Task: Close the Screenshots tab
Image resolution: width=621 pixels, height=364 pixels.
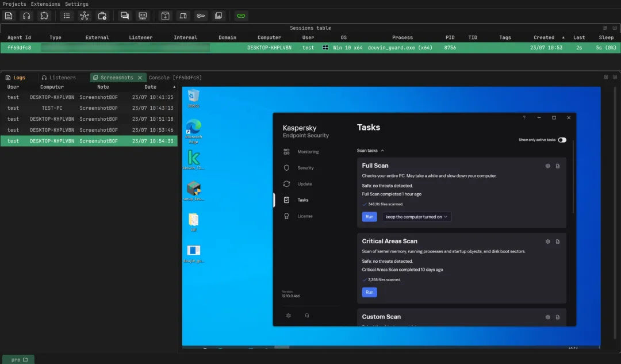Action: click(x=140, y=78)
